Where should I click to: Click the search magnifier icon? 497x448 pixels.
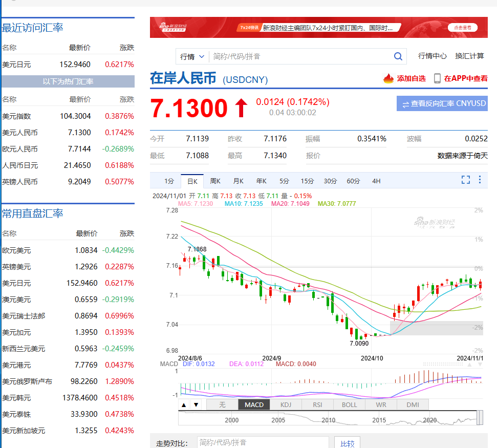[x=398, y=56]
